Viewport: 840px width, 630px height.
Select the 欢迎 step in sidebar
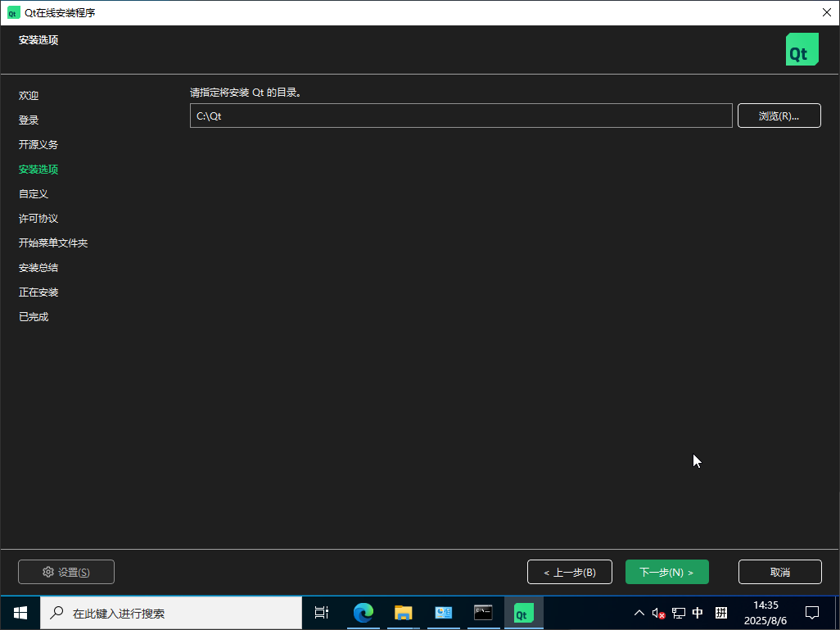29,95
